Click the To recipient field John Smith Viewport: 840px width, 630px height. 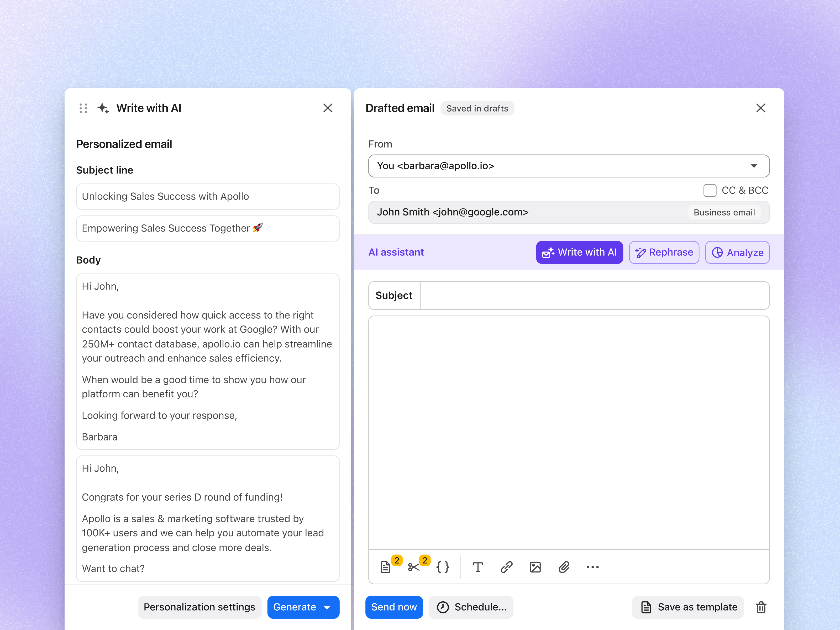pyautogui.click(x=569, y=212)
